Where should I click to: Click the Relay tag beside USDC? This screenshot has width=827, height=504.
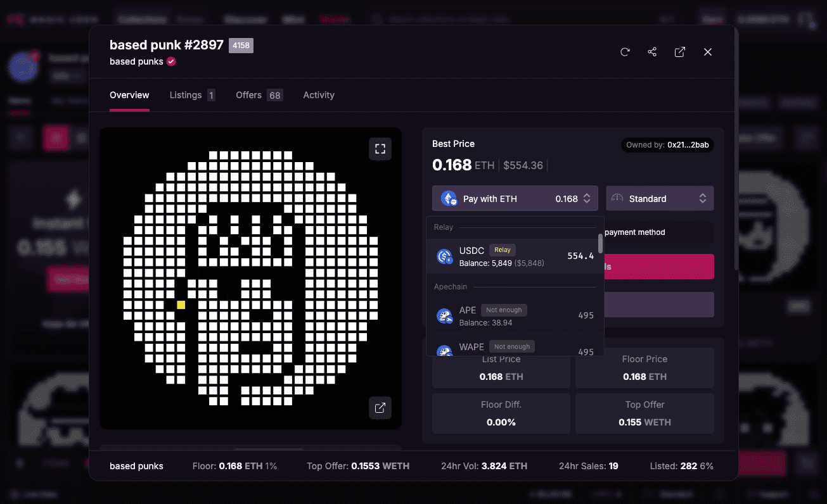503,250
